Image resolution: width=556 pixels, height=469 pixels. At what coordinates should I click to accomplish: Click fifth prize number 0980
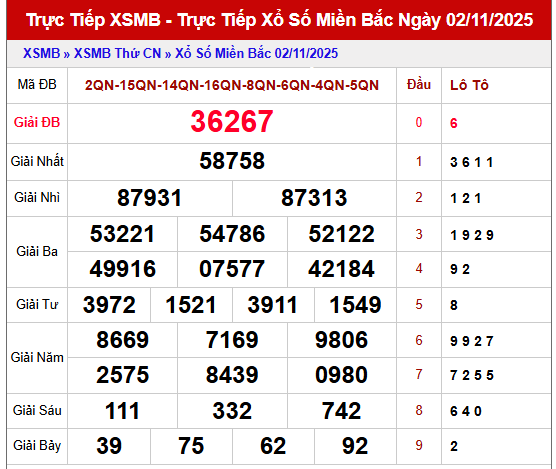pos(341,375)
